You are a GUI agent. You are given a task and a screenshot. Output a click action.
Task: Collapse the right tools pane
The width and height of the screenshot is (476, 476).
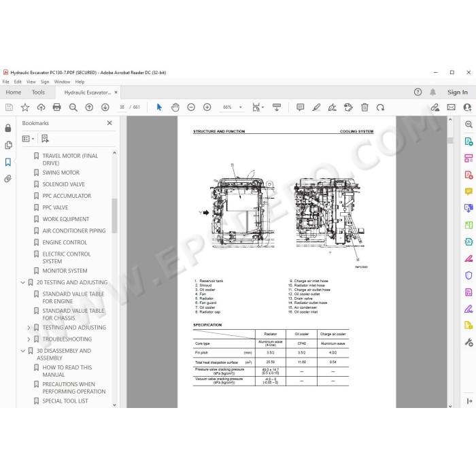click(x=469, y=401)
